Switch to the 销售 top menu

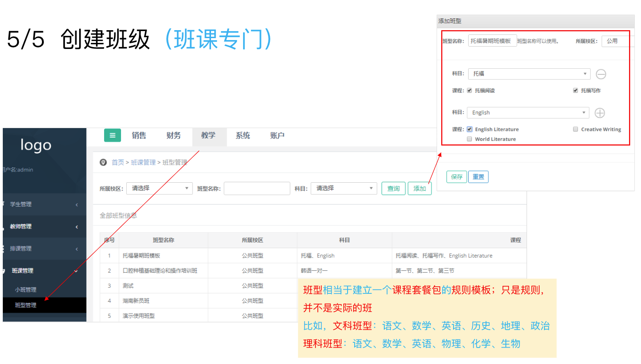click(139, 136)
